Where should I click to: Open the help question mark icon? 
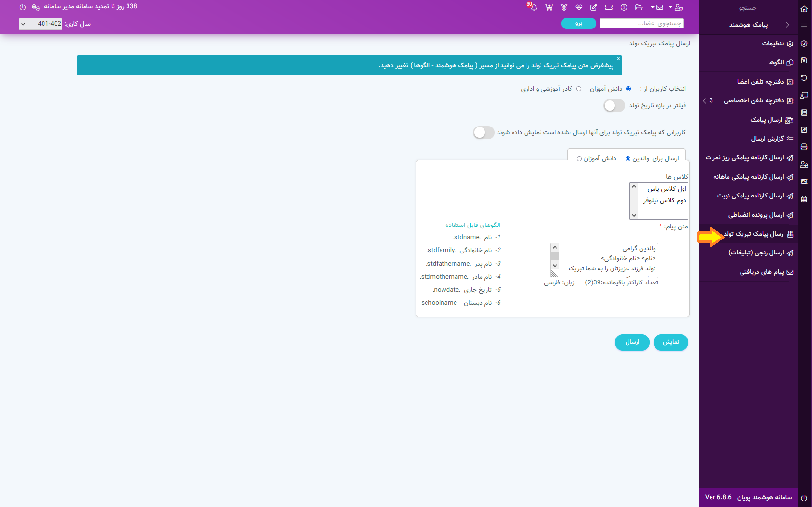[624, 7]
